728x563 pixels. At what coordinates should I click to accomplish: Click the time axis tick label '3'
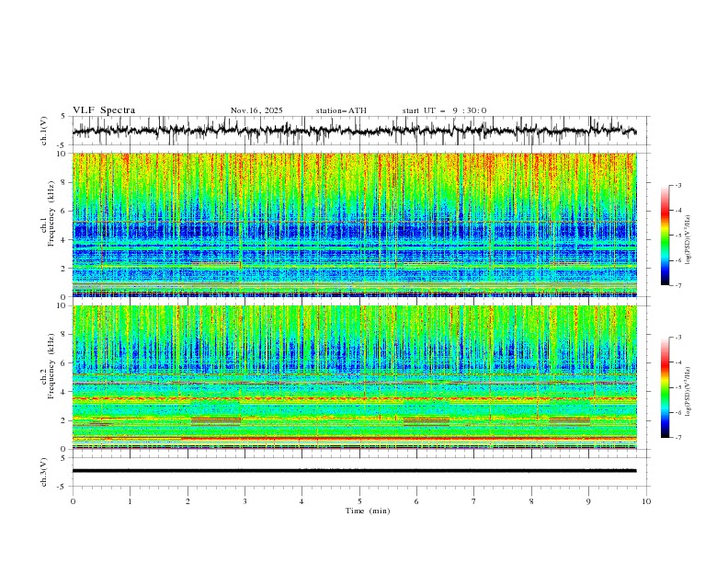245,501
